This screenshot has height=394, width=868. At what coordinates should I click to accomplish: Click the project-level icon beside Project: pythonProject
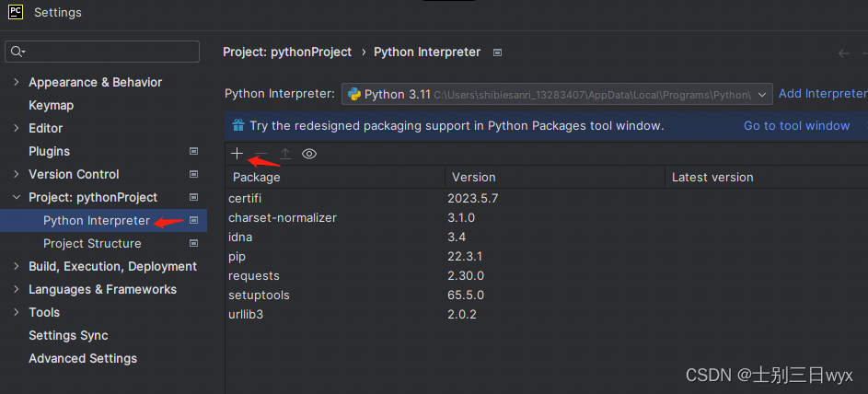tap(193, 197)
